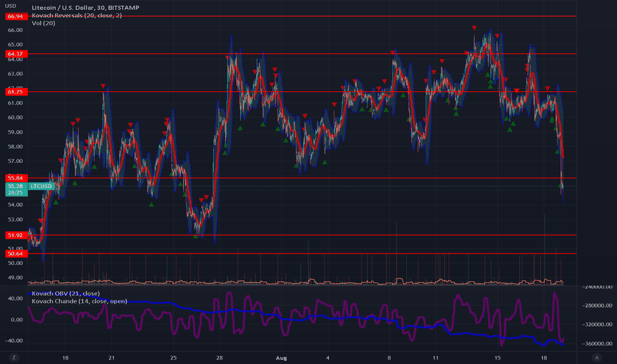Click the Z timezone button
Screen dimensions: 617x364
coord(14,357)
